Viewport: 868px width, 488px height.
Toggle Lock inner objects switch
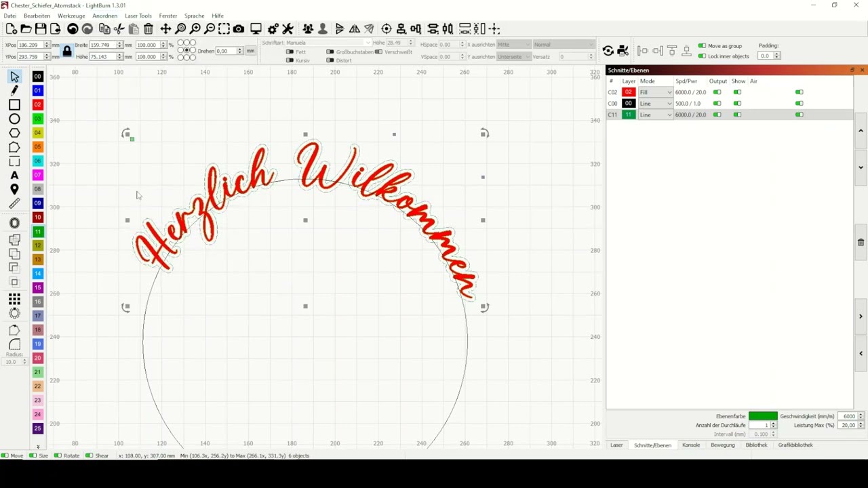[x=702, y=56]
